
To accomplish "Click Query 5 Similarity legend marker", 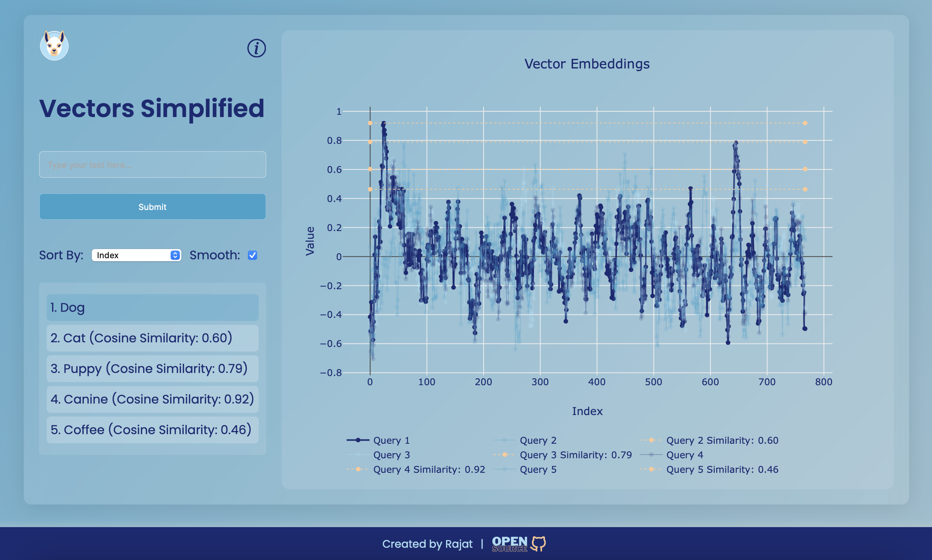I will [651, 469].
